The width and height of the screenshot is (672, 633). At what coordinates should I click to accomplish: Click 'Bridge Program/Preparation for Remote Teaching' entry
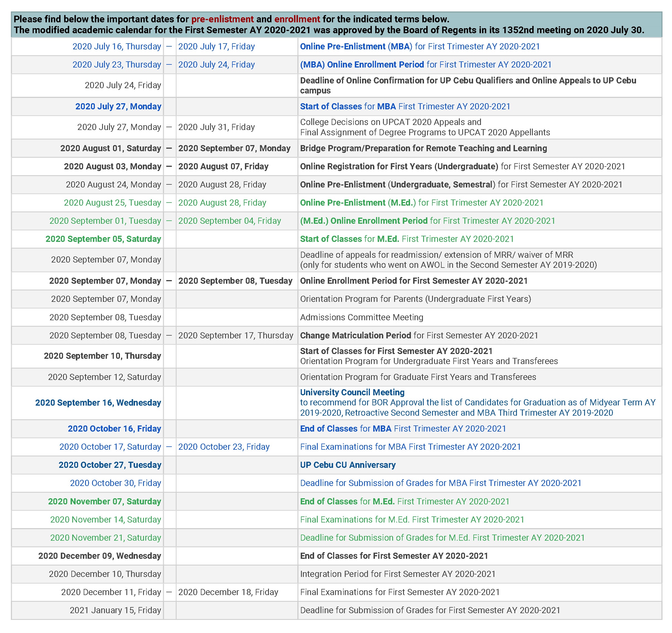click(x=423, y=148)
